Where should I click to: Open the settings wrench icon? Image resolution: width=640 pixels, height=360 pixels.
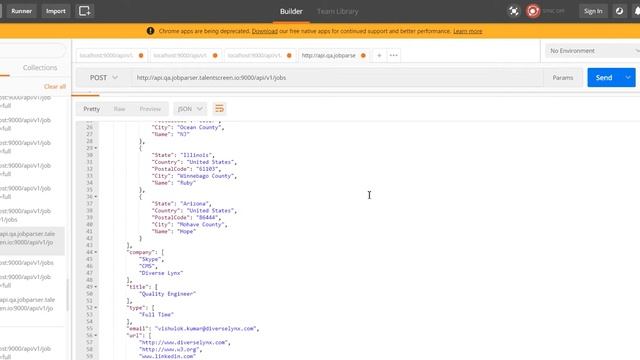point(619,11)
